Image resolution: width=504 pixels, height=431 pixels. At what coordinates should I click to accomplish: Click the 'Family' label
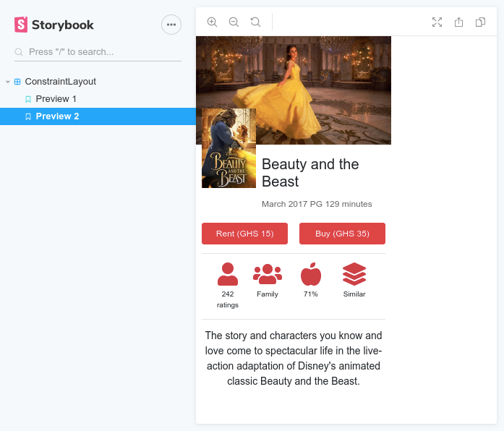pyautogui.click(x=268, y=294)
